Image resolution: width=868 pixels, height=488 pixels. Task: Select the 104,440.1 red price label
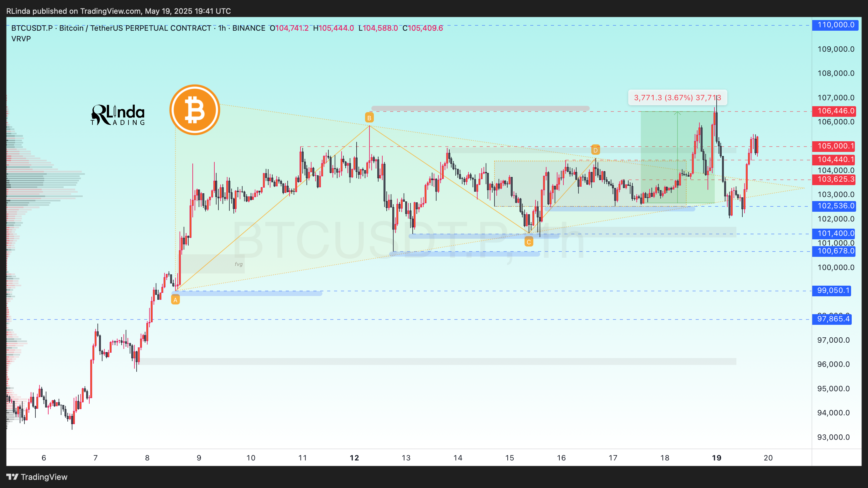click(834, 160)
